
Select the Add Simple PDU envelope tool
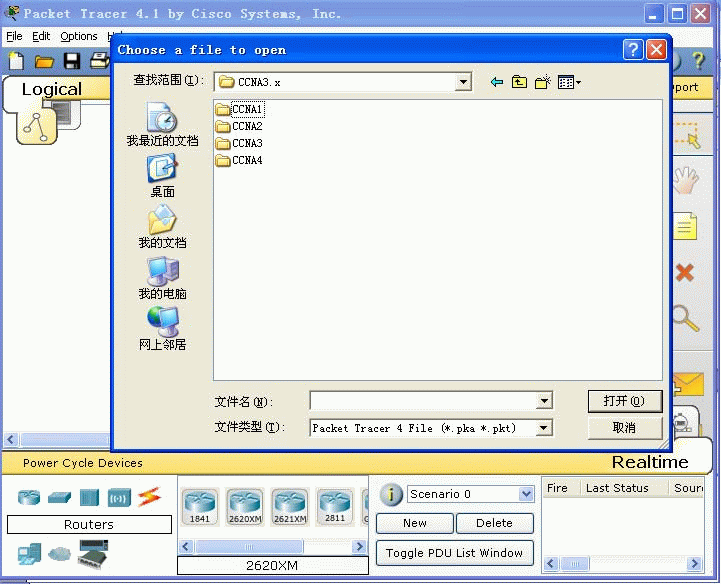[688, 384]
